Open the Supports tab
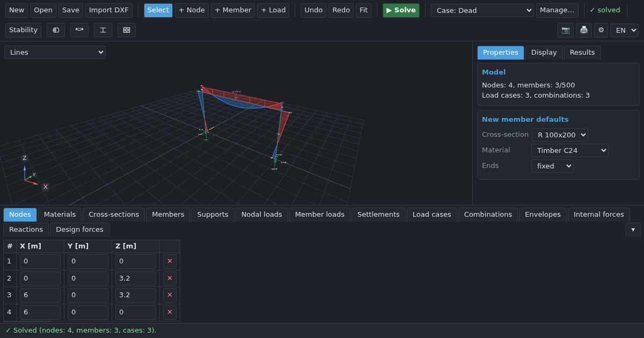644x338 pixels. [x=213, y=215]
